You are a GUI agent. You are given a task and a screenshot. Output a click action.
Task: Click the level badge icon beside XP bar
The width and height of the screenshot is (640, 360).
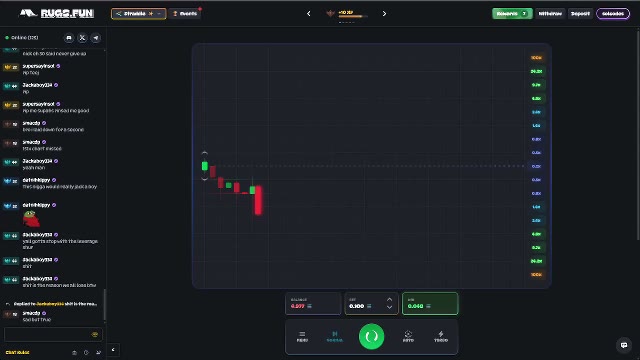pyautogui.click(x=330, y=13)
